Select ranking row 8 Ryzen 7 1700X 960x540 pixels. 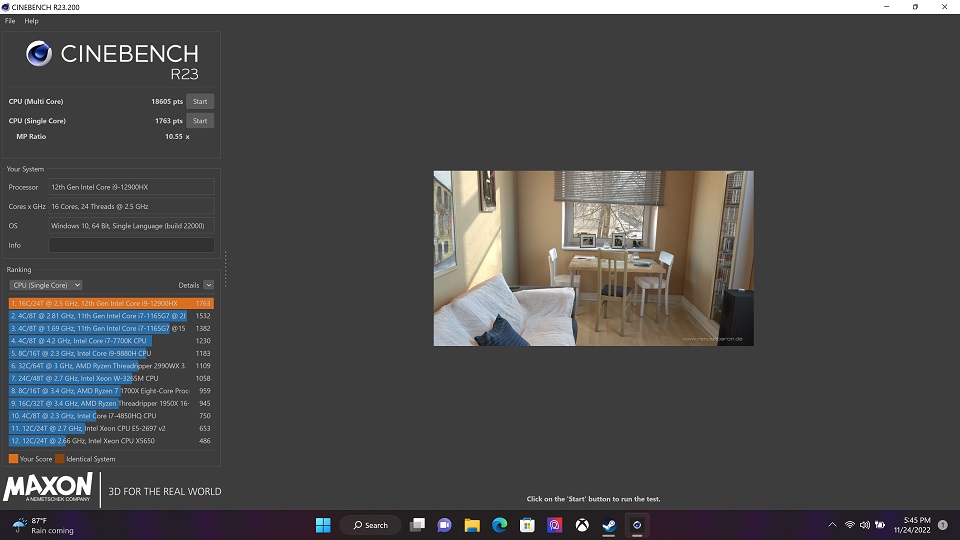coord(111,391)
